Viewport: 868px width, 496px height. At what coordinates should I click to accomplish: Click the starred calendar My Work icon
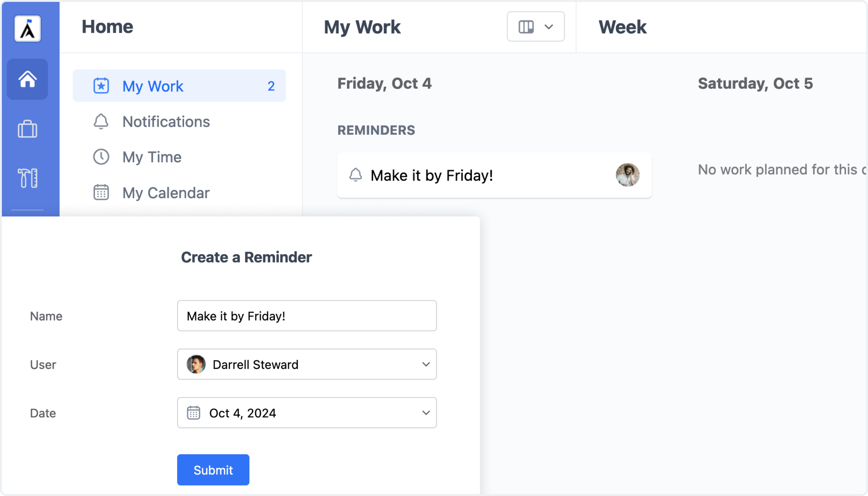point(101,86)
